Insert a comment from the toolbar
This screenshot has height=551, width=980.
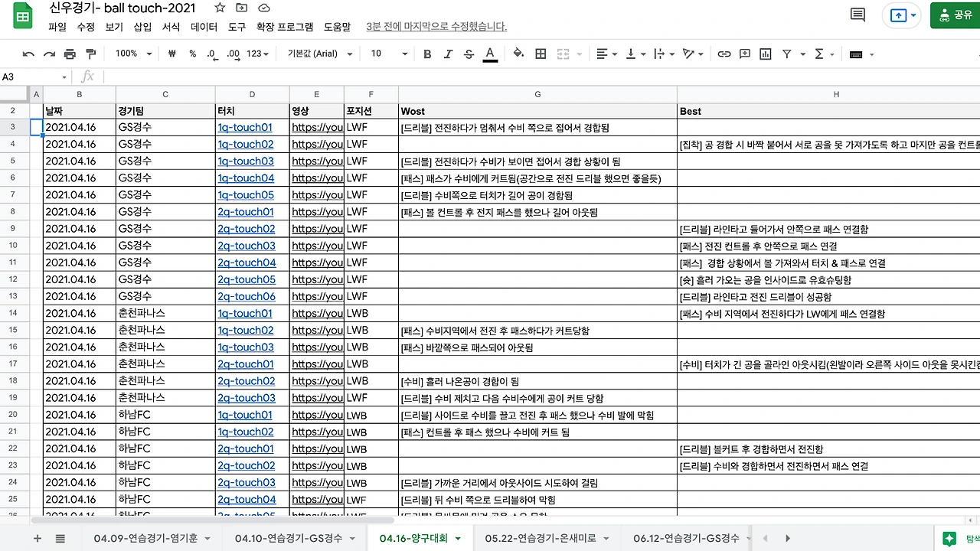(745, 54)
